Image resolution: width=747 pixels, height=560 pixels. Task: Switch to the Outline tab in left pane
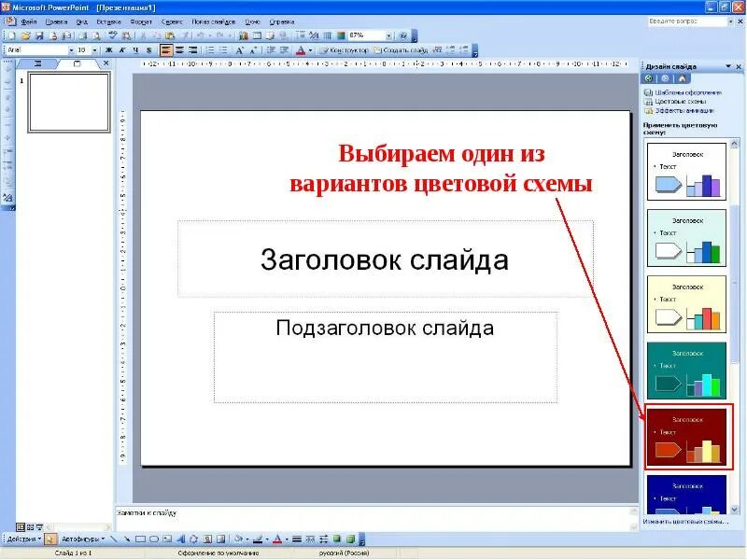38,63
